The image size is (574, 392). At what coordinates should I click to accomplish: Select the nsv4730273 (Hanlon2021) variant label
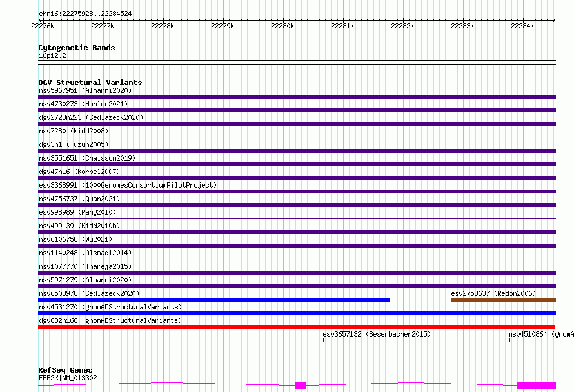[x=83, y=104]
